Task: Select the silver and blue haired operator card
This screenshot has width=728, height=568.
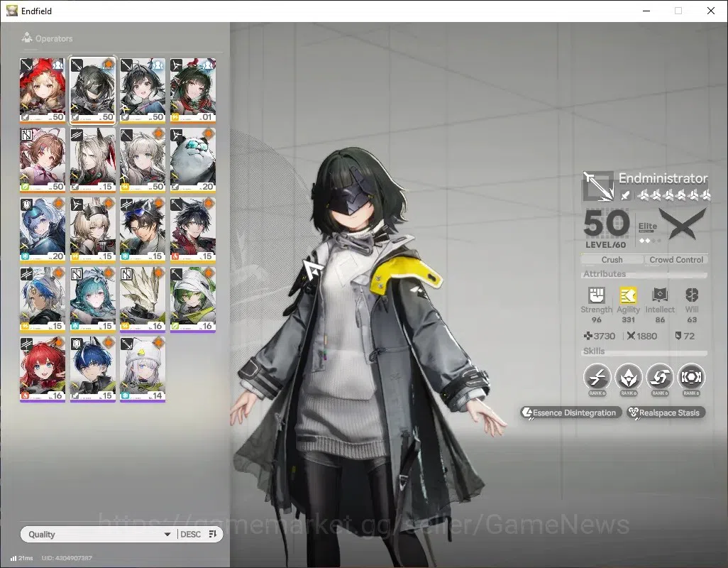Action: 43,299
